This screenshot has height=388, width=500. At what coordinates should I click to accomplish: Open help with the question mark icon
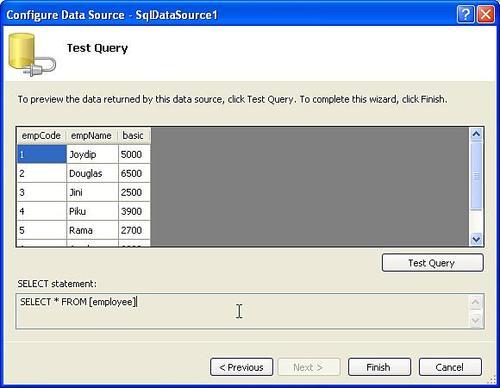(x=466, y=15)
